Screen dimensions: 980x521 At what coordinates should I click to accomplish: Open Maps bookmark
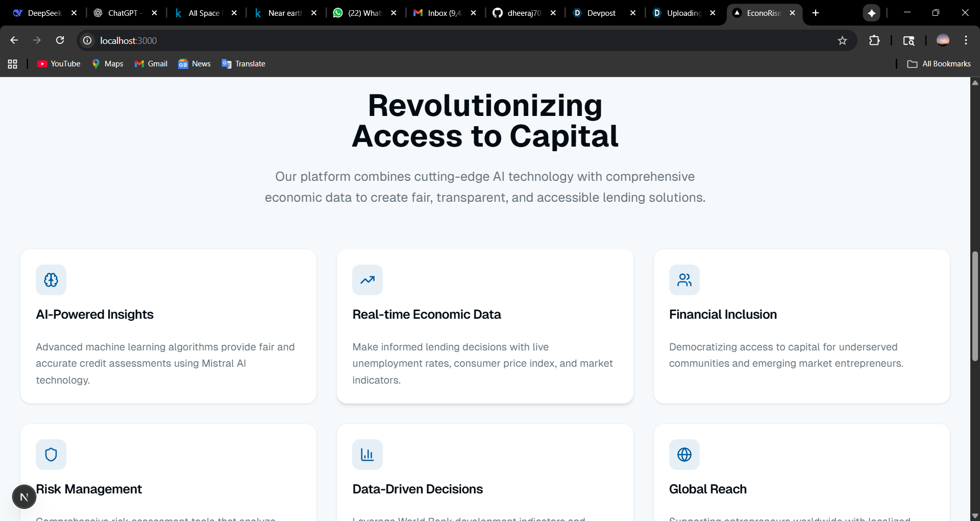click(x=108, y=64)
